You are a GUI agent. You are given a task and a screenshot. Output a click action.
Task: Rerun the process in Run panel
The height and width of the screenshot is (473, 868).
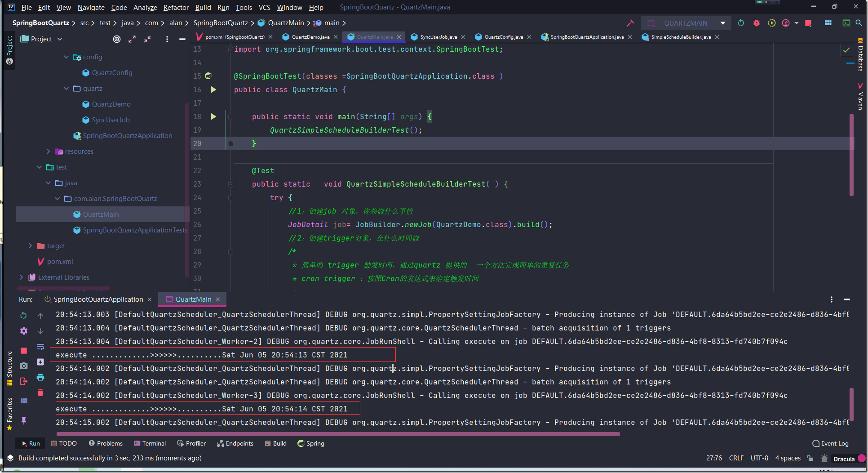pyautogui.click(x=24, y=316)
